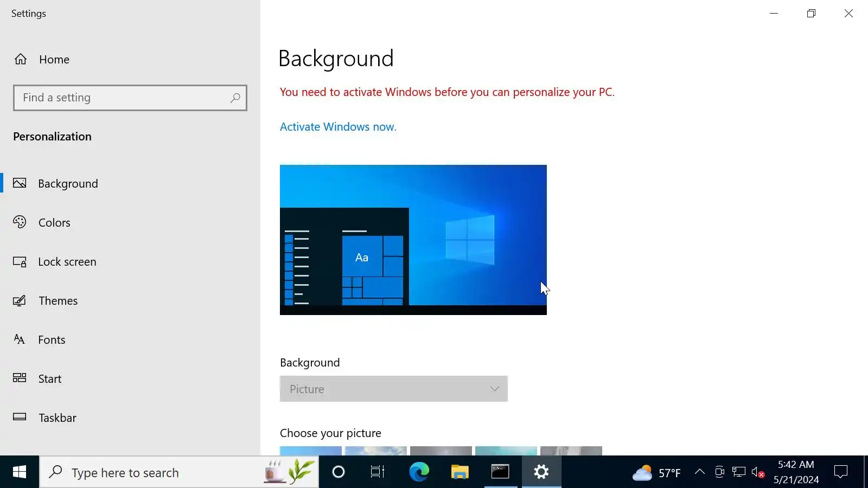Click the Settings gear taskbar icon
The height and width of the screenshot is (488, 868).
[x=541, y=472]
